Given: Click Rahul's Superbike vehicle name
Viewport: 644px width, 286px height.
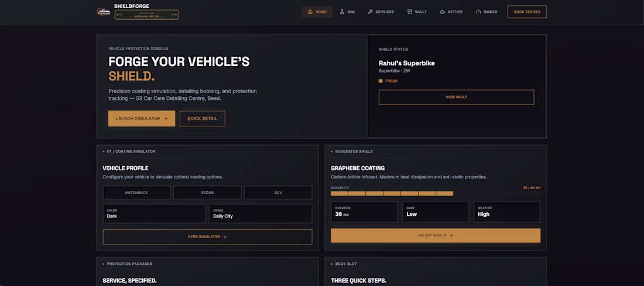Looking at the screenshot, I should [x=407, y=63].
